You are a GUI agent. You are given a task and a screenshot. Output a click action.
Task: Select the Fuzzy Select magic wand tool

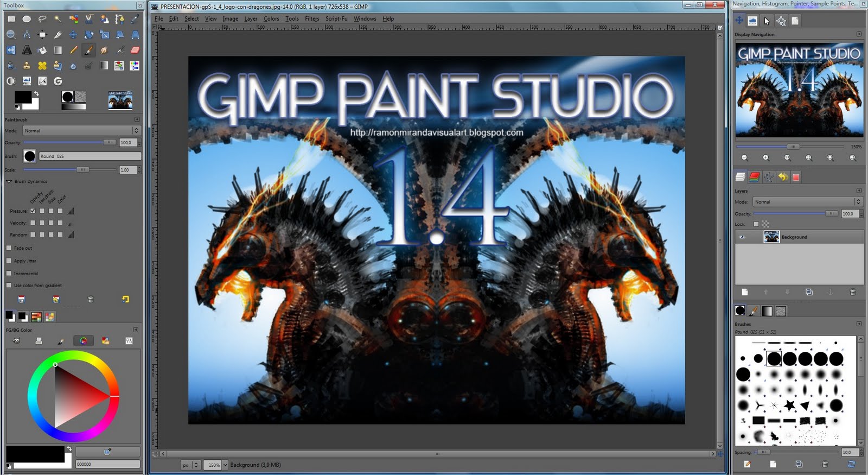(58, 19)
